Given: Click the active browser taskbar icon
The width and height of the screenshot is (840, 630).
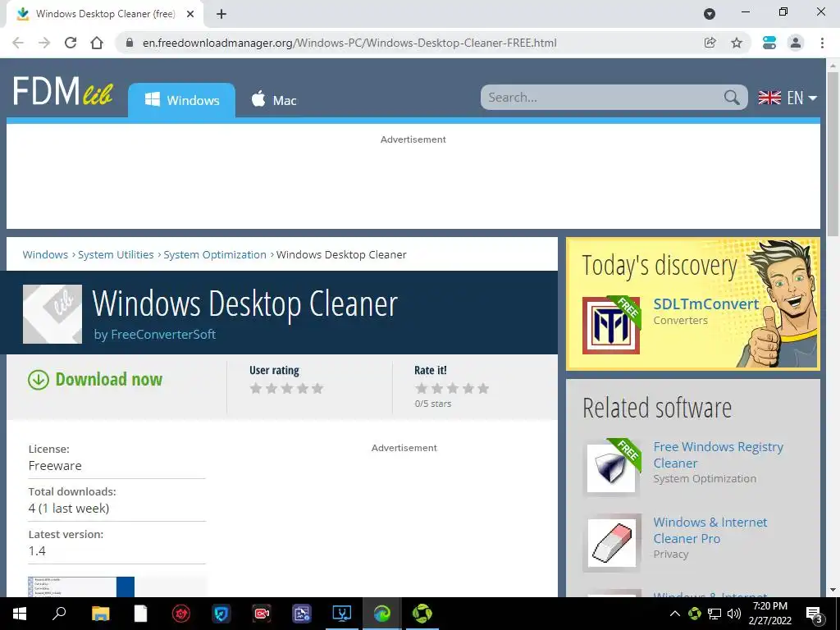Looking at the screenshot, I should pyautogui.click(x=382, y=614).
